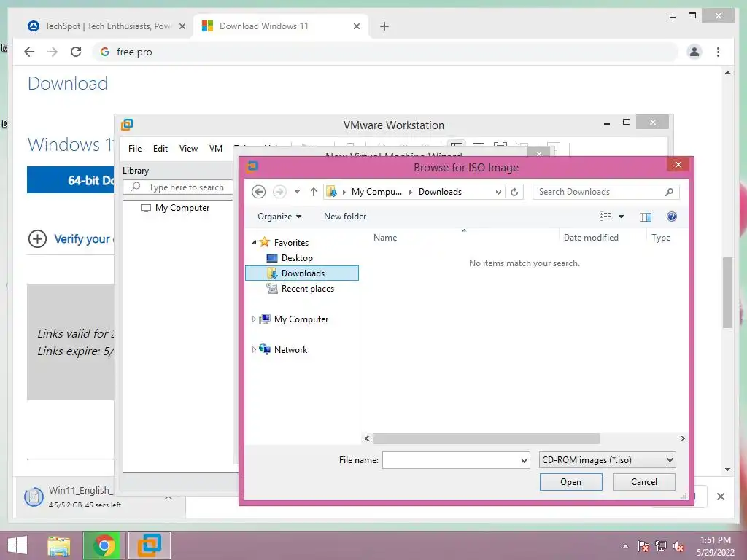The width and height of the screenshot is (747, 560).
Task: Click the muted volume tray icon
Action: click(x=678, y=547)
